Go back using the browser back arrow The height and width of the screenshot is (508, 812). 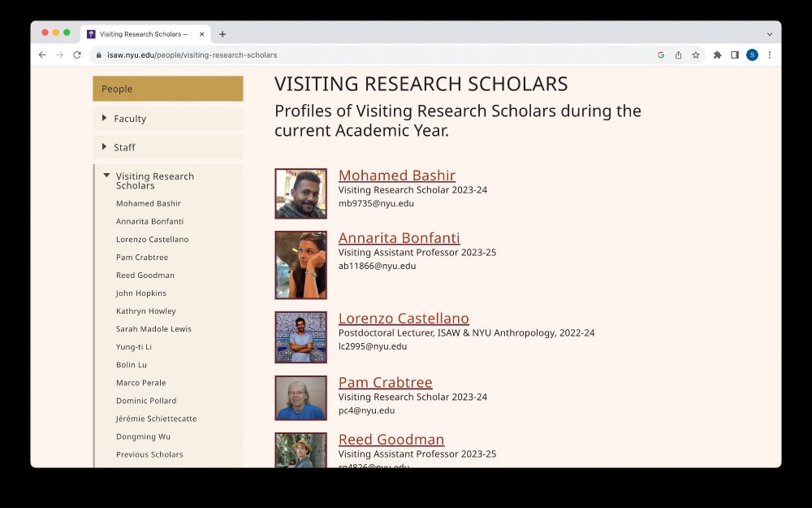tap(42, 55)
